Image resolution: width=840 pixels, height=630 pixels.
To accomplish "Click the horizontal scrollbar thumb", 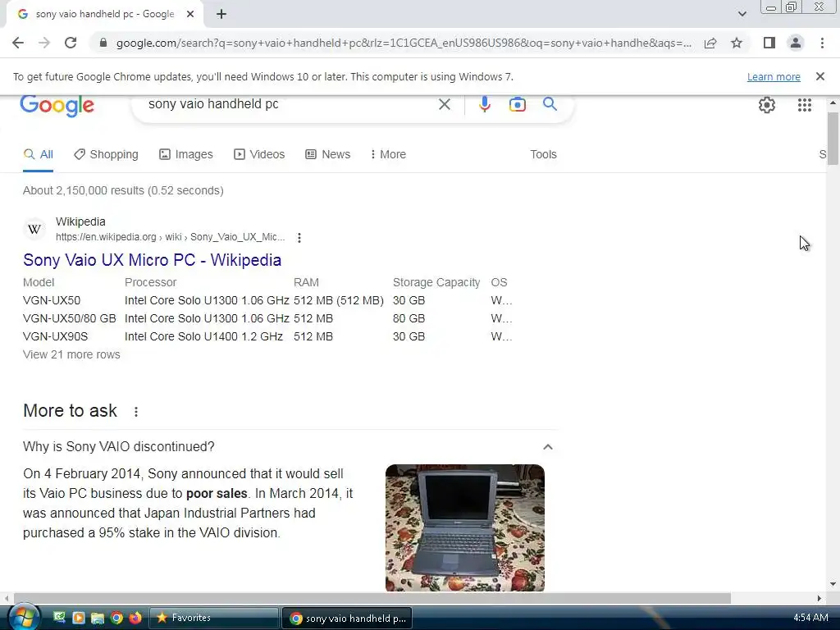I will (372, 598).
